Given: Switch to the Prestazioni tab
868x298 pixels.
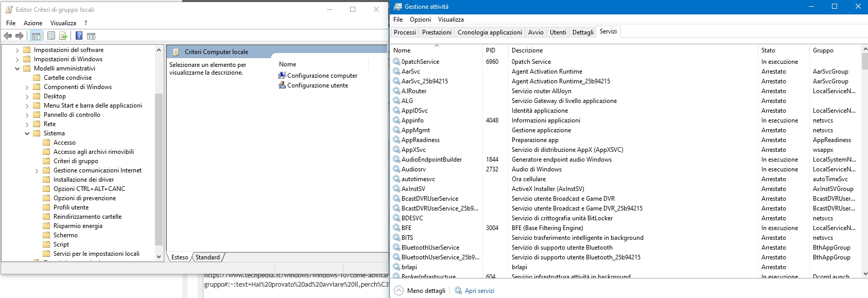Looking at the screenshot, I should point(437,32).
